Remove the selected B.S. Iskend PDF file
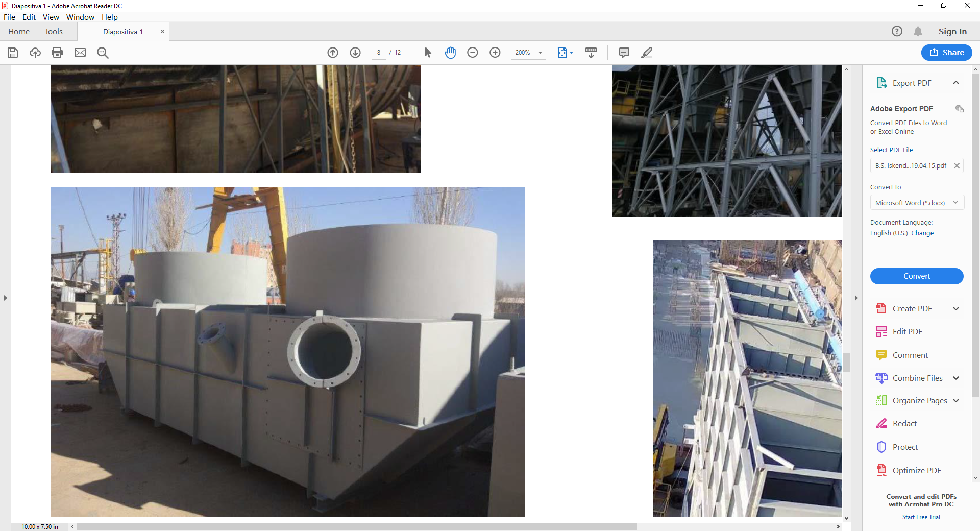980x531 pixels. (957, 165)
